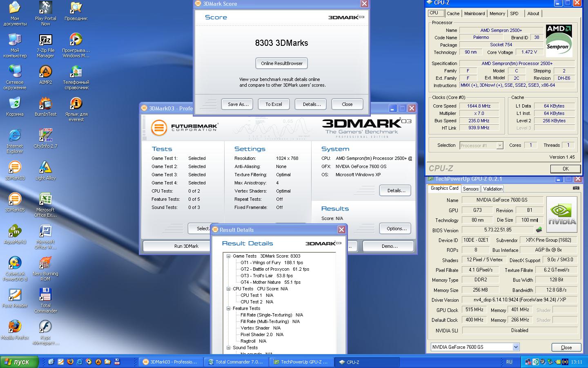Switch to the Mainboard tab in CPU-Z
This screenshot has width=588, height=368.
tap(474, 13)
